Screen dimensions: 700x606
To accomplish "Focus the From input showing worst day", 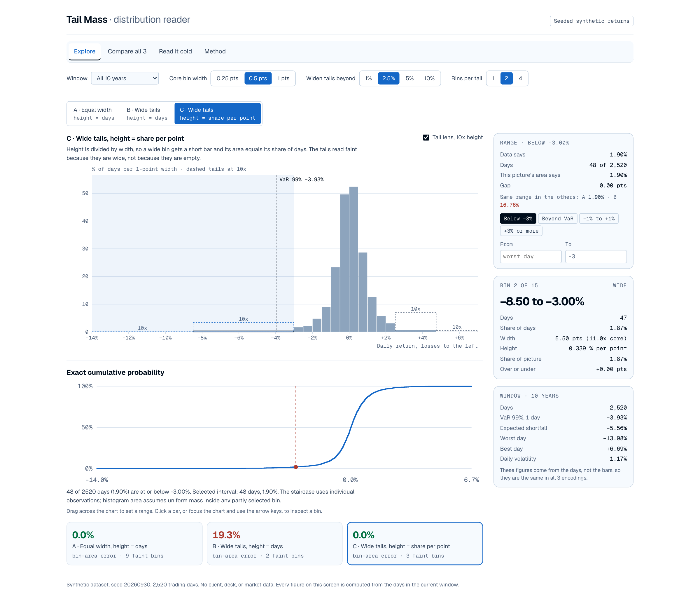I will point(531,256).
